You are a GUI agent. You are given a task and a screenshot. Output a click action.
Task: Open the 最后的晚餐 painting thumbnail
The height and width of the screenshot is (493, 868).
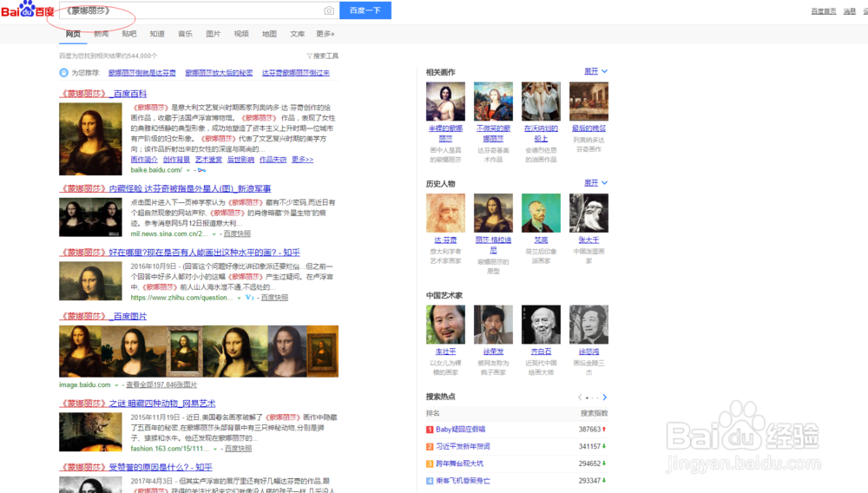click(589, 102)
